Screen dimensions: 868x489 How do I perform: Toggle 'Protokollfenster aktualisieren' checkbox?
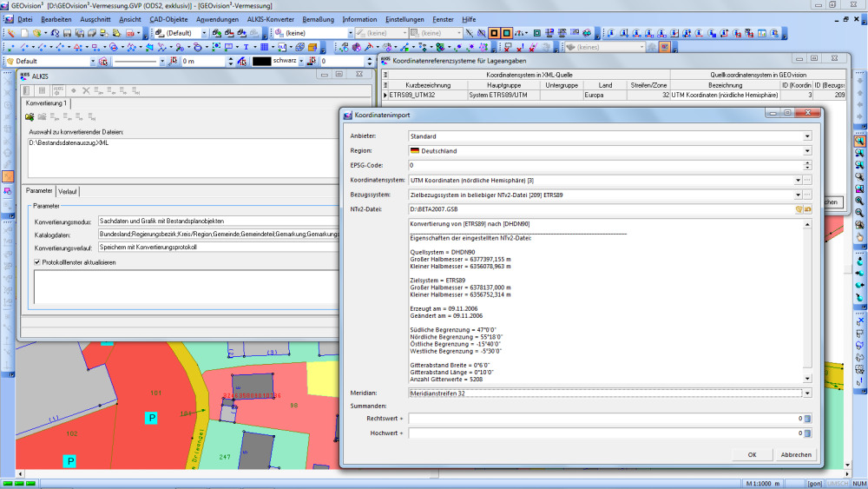pyautogui.click(x=37, y=262)
